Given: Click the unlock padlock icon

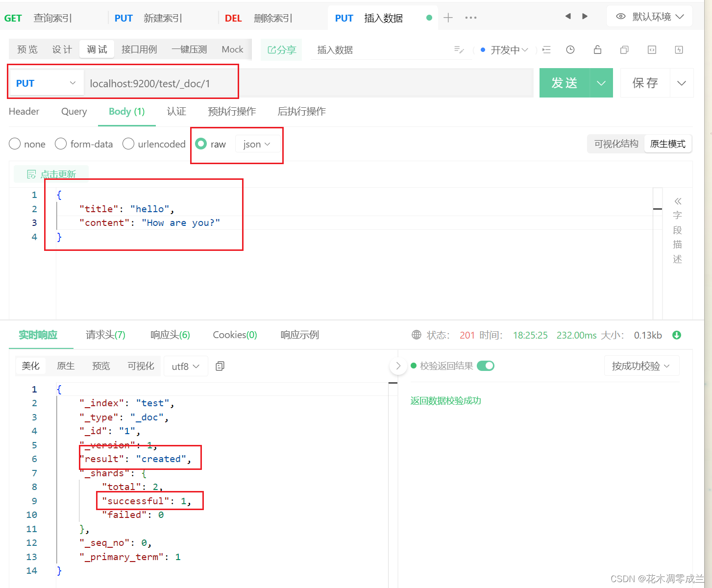Looking at the screenshot, I should click(597, 49).
